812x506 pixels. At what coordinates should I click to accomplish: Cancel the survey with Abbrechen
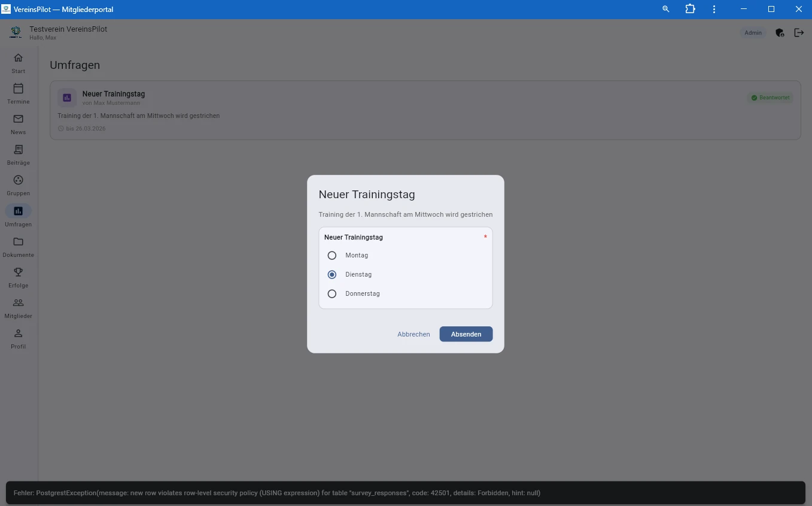tap(413, 334)
